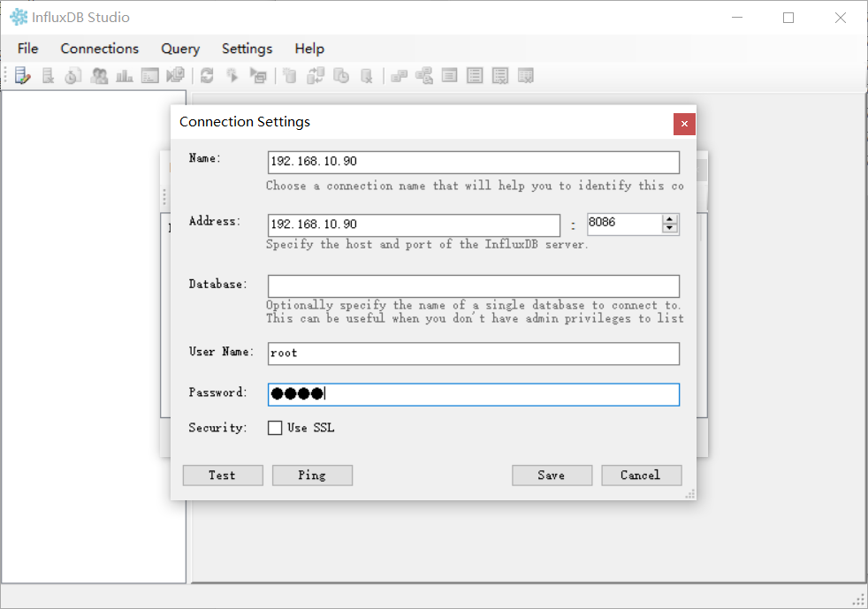Enable the Use SSL checkbox
The image size is (868, 609).
point(275,427)
